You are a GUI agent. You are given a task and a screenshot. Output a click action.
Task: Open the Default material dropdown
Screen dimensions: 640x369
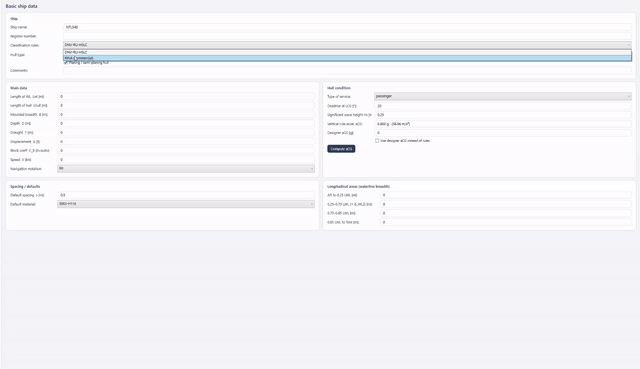click(x=186, y=204)
